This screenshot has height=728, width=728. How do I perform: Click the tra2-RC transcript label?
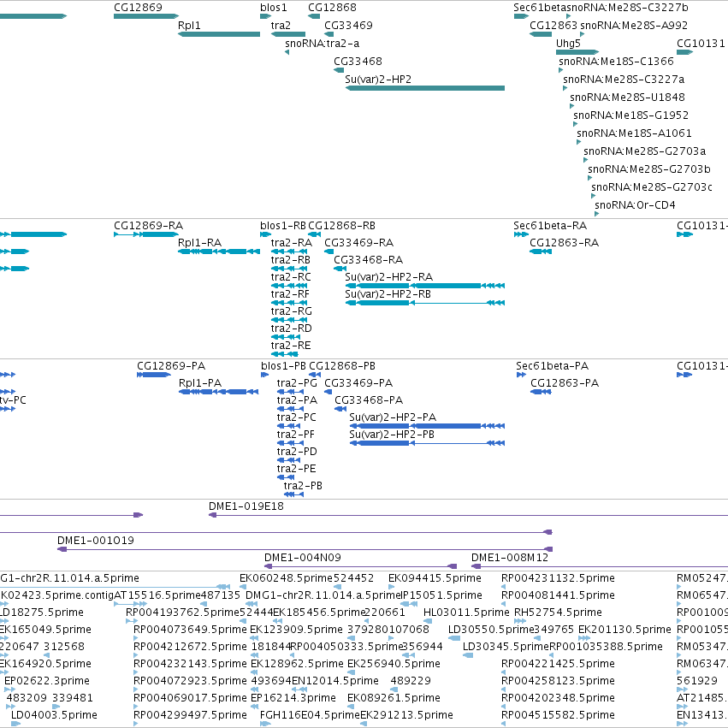pyautogui.click(x=291, y=277)
